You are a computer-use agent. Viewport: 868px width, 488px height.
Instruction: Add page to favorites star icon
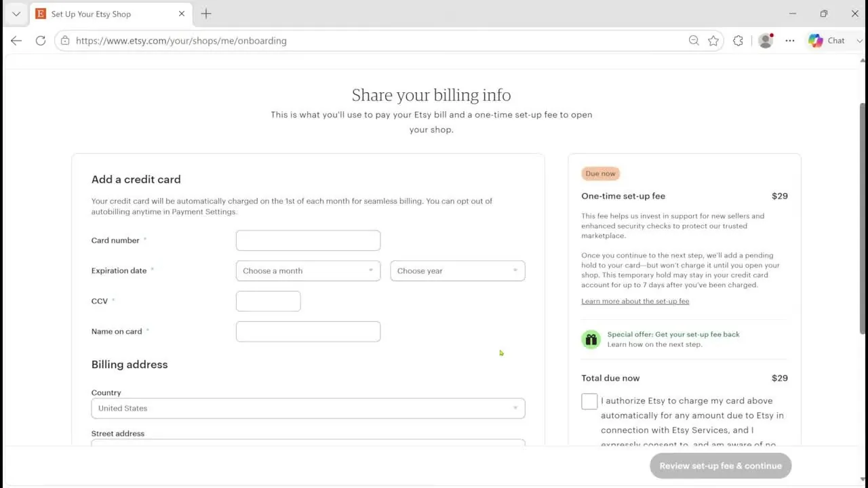coord(713,41)
